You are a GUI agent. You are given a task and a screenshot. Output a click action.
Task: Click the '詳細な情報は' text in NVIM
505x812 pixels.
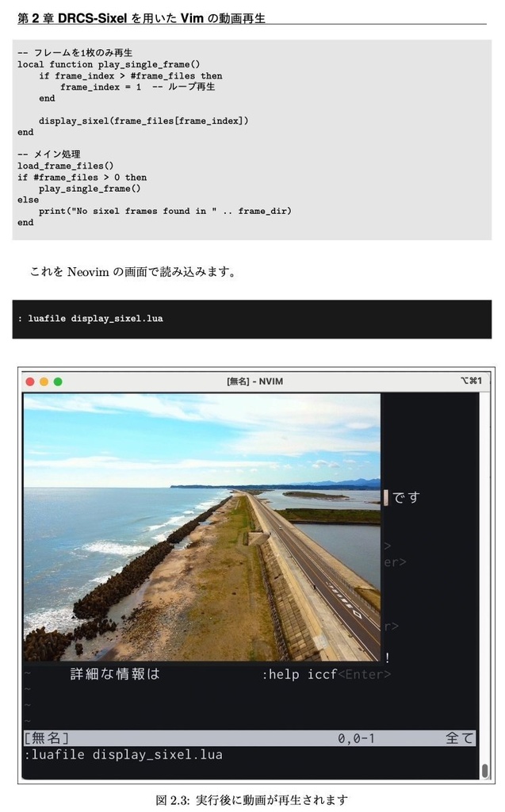tap(115, 674)
